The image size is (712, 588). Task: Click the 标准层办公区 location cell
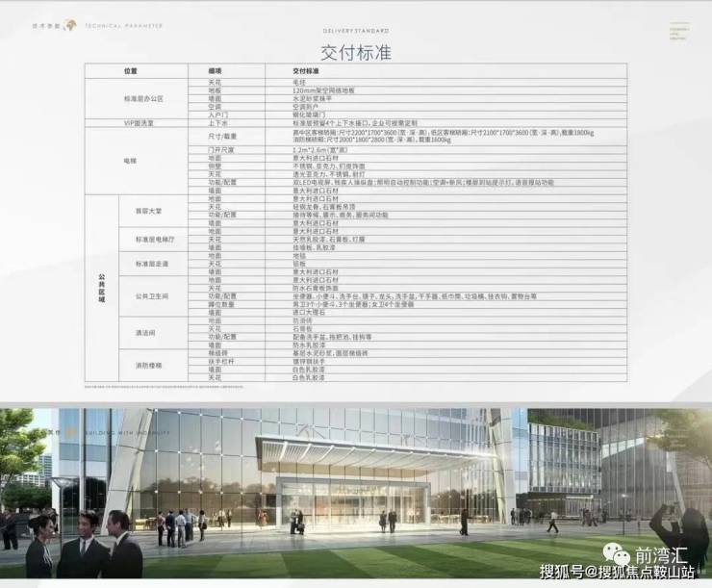(143, 98)
